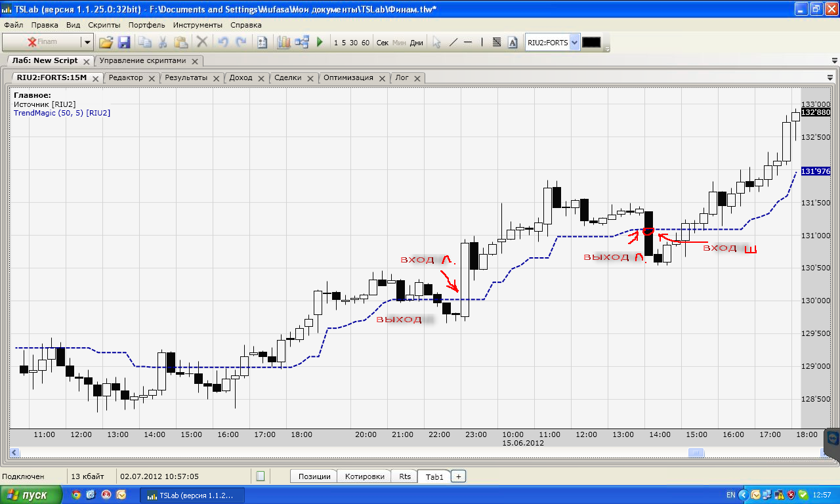Set the 30-interval timeframe
840x504 pixels.
354,43
